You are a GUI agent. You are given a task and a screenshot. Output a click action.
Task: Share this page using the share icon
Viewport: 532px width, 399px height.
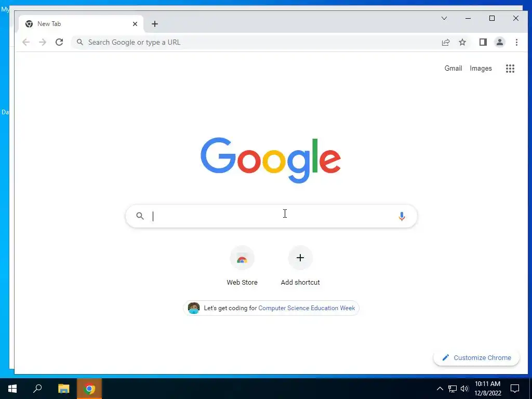(x=445, y=43)
